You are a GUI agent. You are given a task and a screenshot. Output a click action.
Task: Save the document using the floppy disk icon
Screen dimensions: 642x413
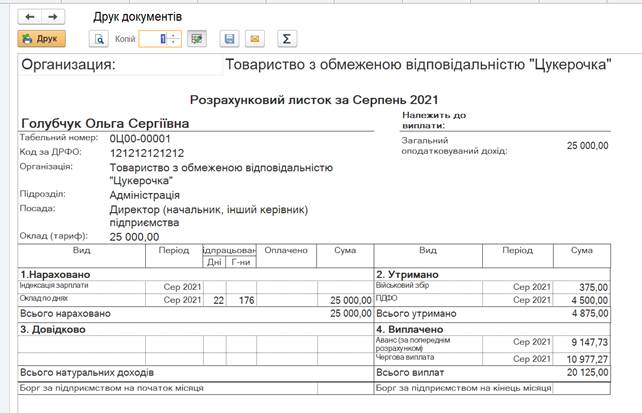[x=229, y=39]
